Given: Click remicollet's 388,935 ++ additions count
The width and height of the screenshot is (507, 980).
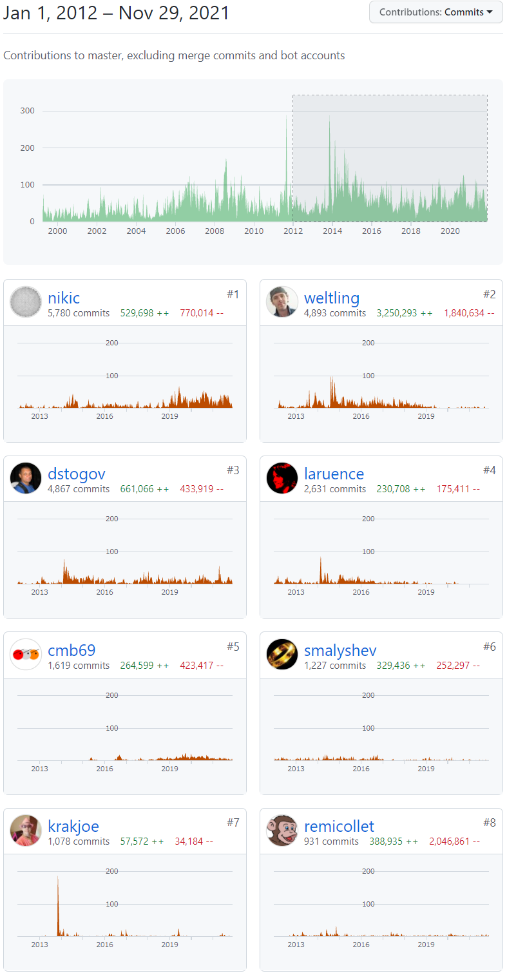Looking at the screenshot, I should coord(394,841).
